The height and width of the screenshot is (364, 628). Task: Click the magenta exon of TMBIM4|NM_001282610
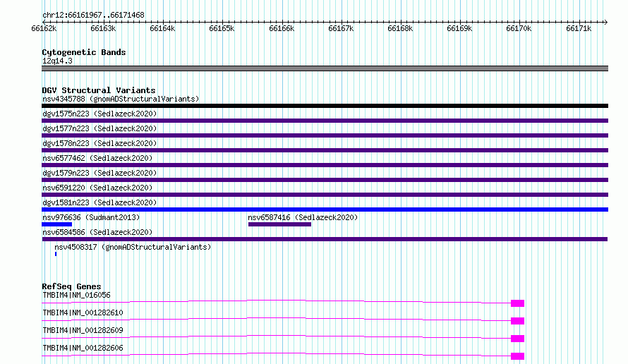coord(517,321)
